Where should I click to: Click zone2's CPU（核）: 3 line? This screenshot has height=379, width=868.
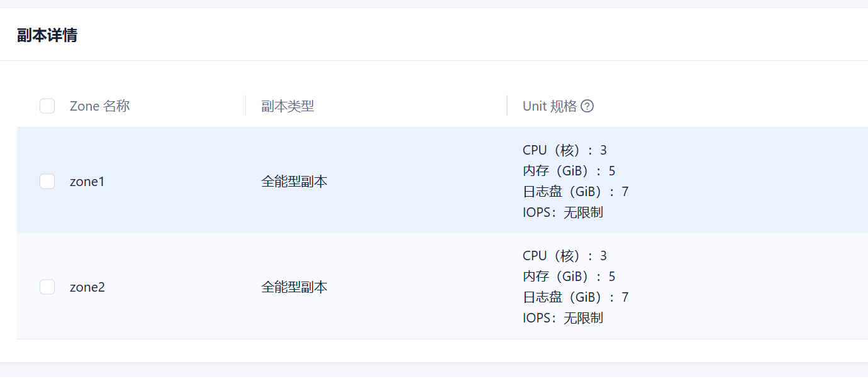pyautogui.click(x=564, y=256)
